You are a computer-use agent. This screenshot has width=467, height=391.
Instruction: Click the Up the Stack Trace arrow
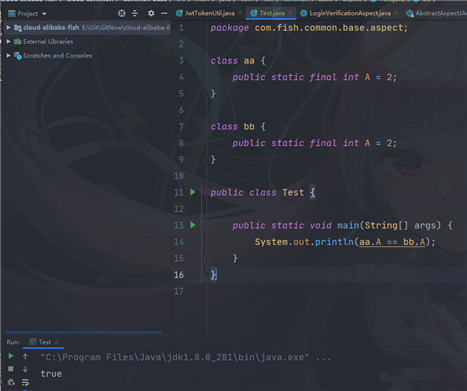click(x=25, y=356)
